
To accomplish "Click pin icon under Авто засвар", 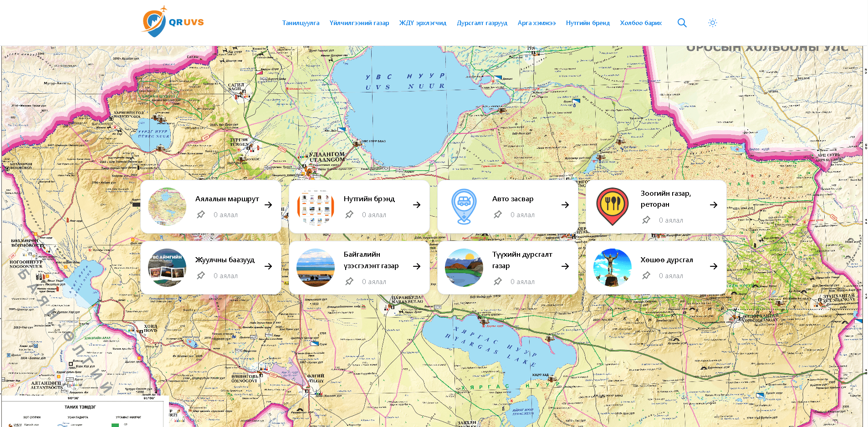I will click(498, 214).
